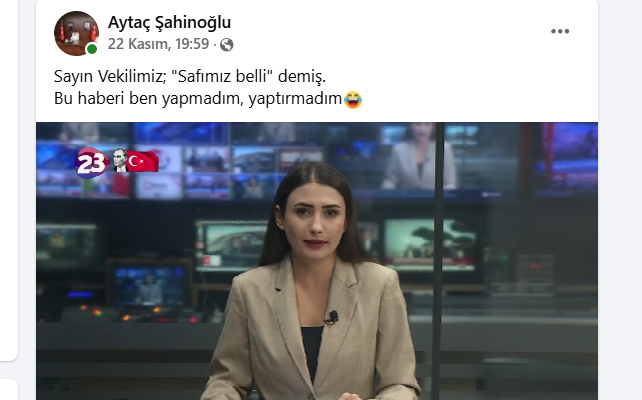
Task: Click the green online status dot
Action: pyautogui.click(x=92, y=49)
